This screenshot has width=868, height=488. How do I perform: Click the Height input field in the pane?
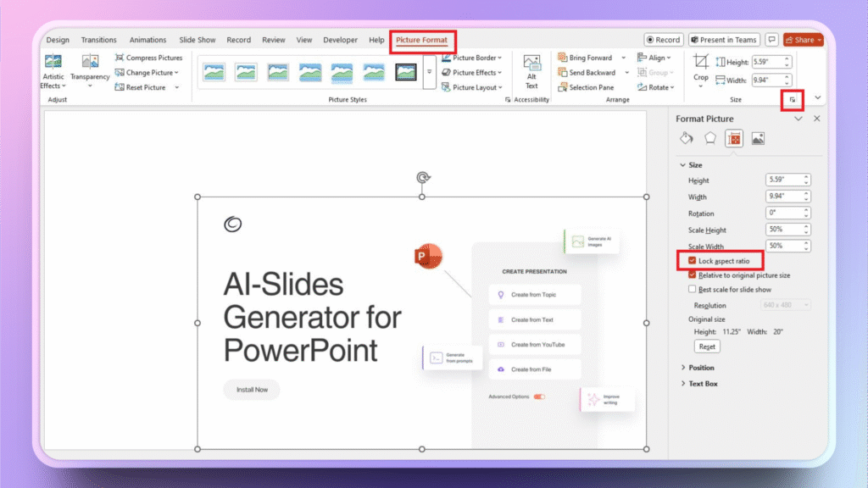(783, 180)
